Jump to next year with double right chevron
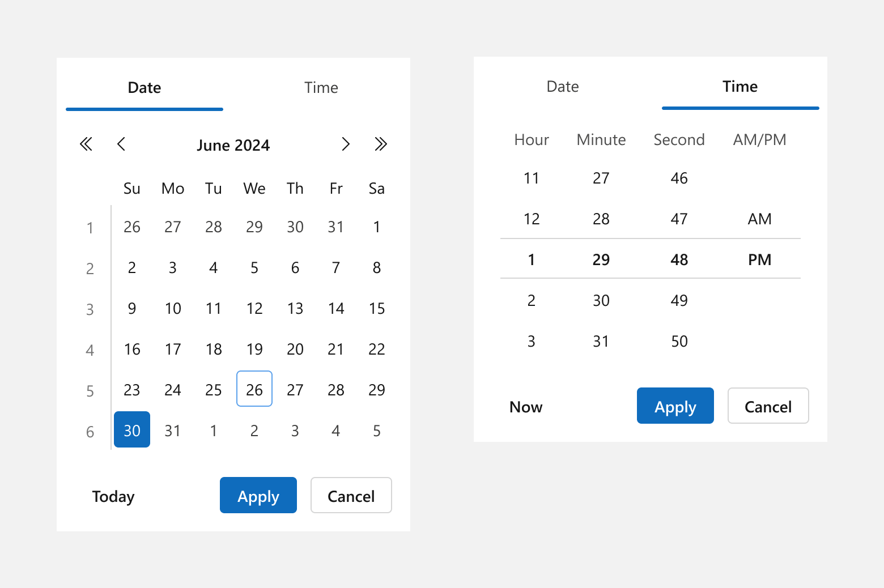 [380, 144]
